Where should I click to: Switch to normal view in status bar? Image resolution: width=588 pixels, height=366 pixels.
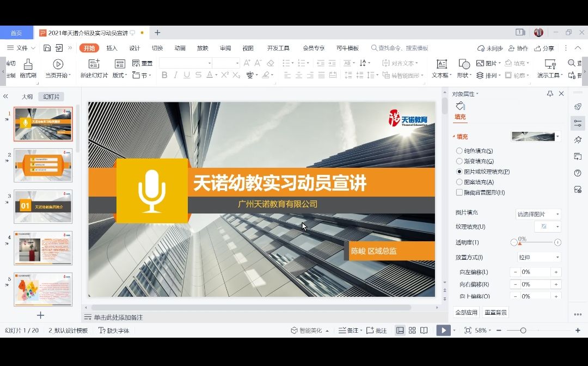(400, 331)
